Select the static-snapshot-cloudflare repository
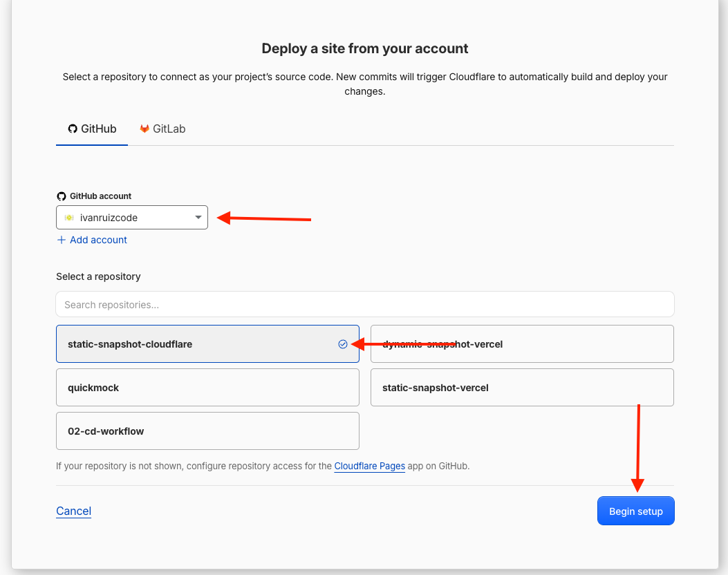 point(207,344)
